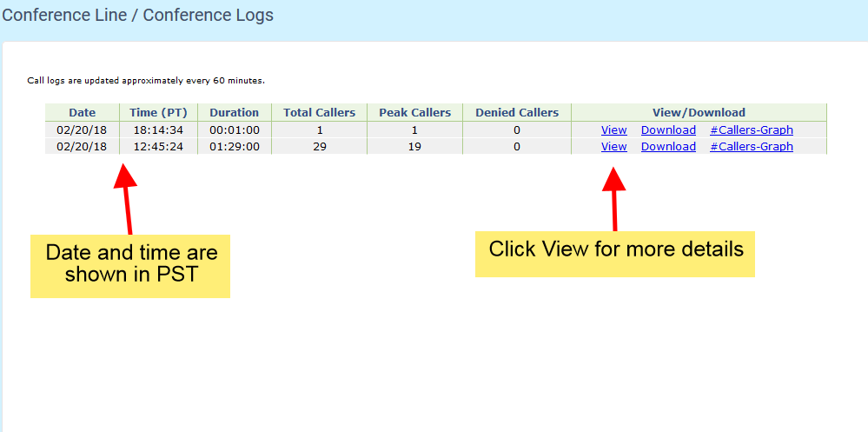Click the call logs update notice text
The width and height of the screenshot is (868, 432).
point(146,81)
